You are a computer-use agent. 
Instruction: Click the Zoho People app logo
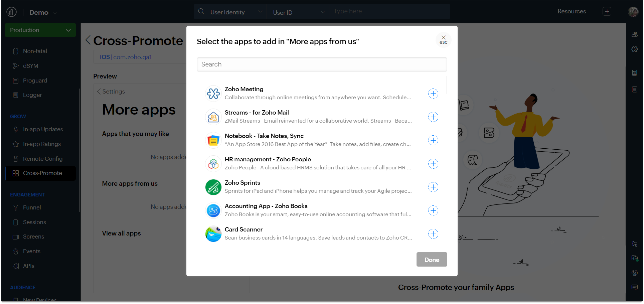pyautogui.click(x=213, y=164)
